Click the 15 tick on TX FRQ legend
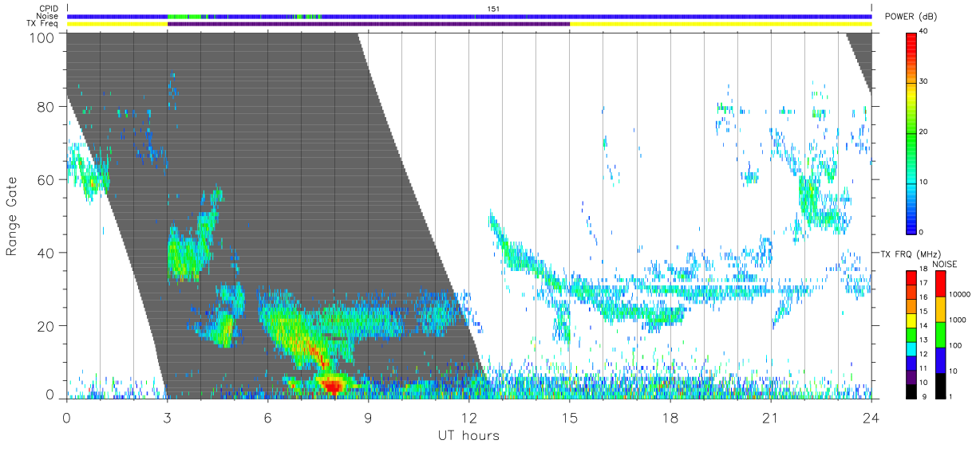980x452 pixels. click(x=923, y=311)
